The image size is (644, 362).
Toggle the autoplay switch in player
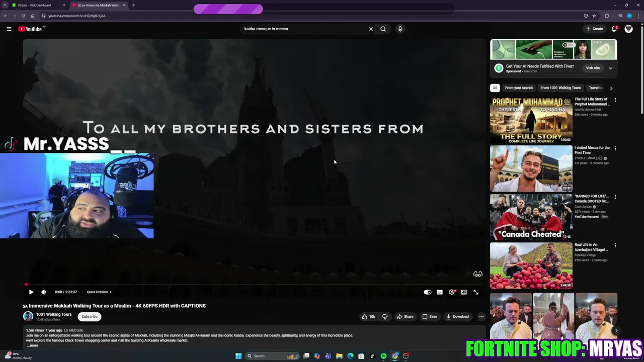pos(428,292)
